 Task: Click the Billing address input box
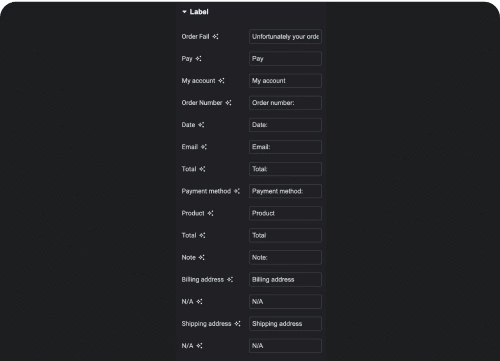(285, 279)
